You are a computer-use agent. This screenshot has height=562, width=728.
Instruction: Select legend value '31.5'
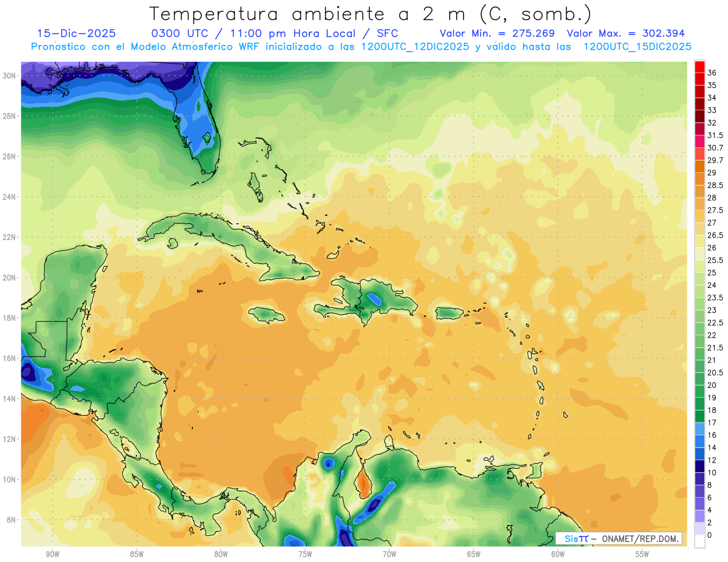715,135
